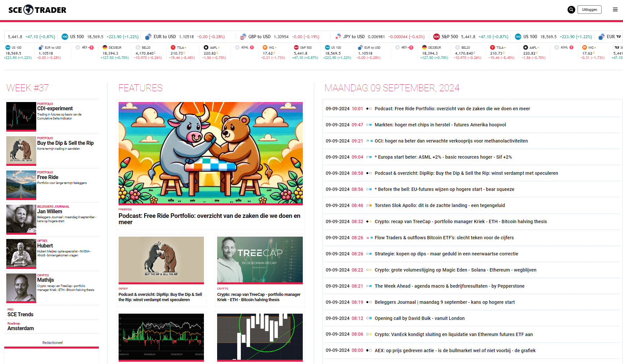Viewport: 623px width, 364px height.
Task: Open the Free Ride podcast headline under the feature image
Action: pyautogui.click(x=210, y=219)
